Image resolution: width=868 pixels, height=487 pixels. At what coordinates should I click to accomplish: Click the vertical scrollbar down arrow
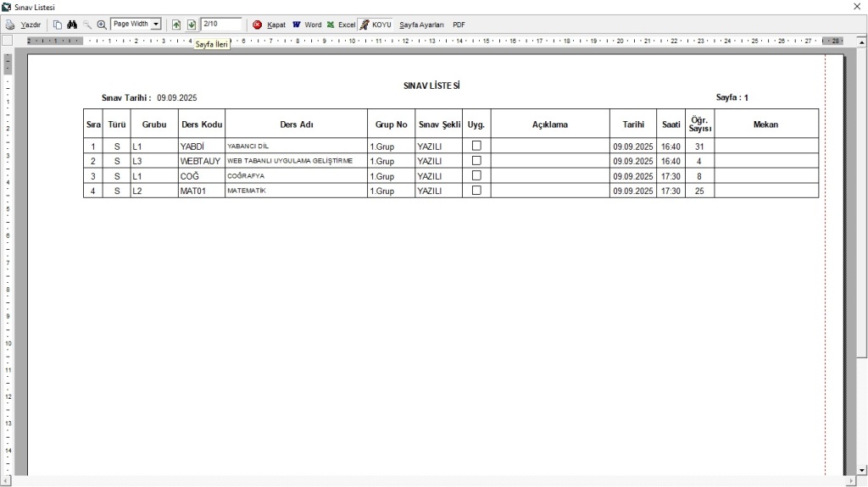point(861,470)
